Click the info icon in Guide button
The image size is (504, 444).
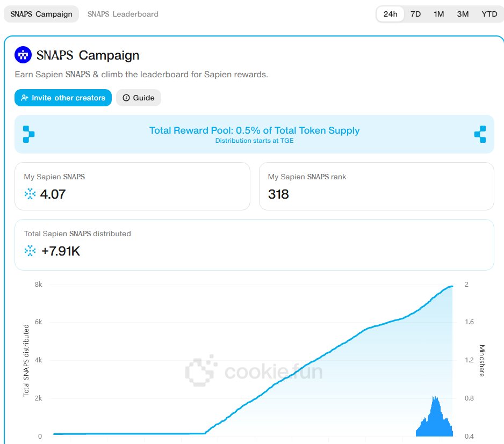coord(126,98)
